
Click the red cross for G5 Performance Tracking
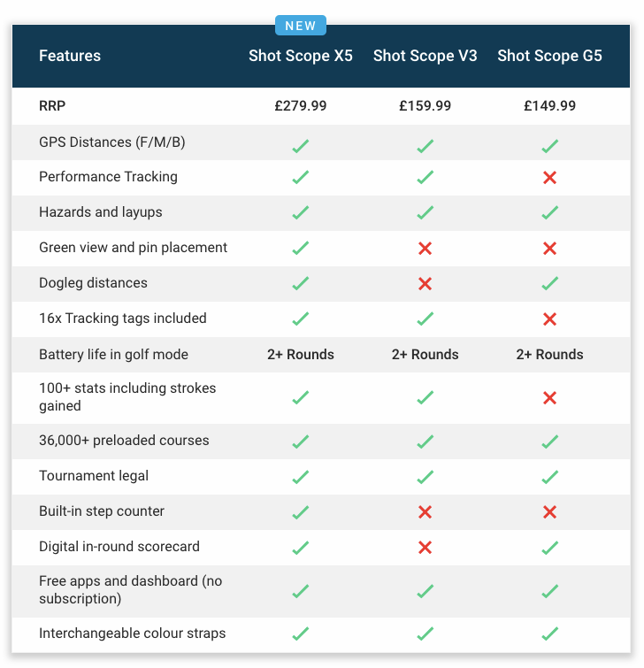549,177
